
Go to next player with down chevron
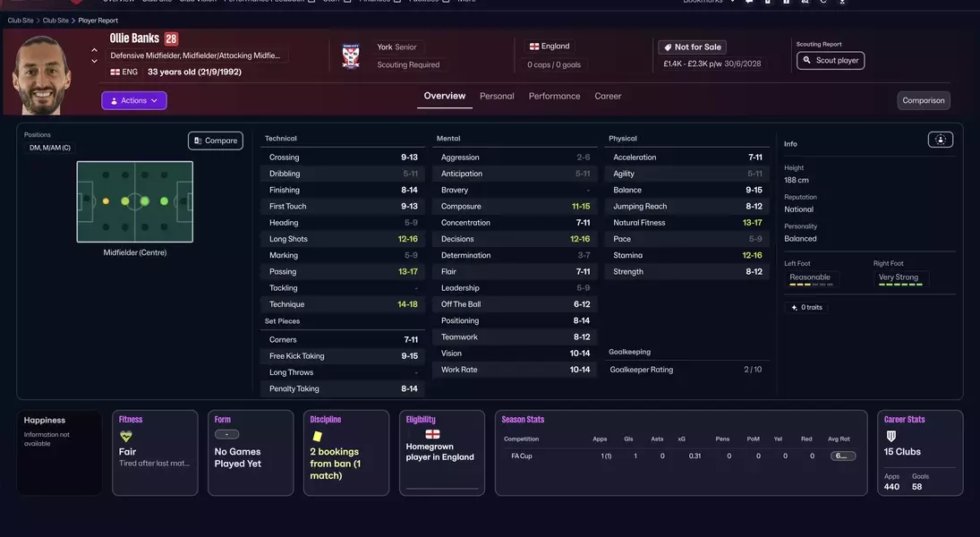point(95,62)
